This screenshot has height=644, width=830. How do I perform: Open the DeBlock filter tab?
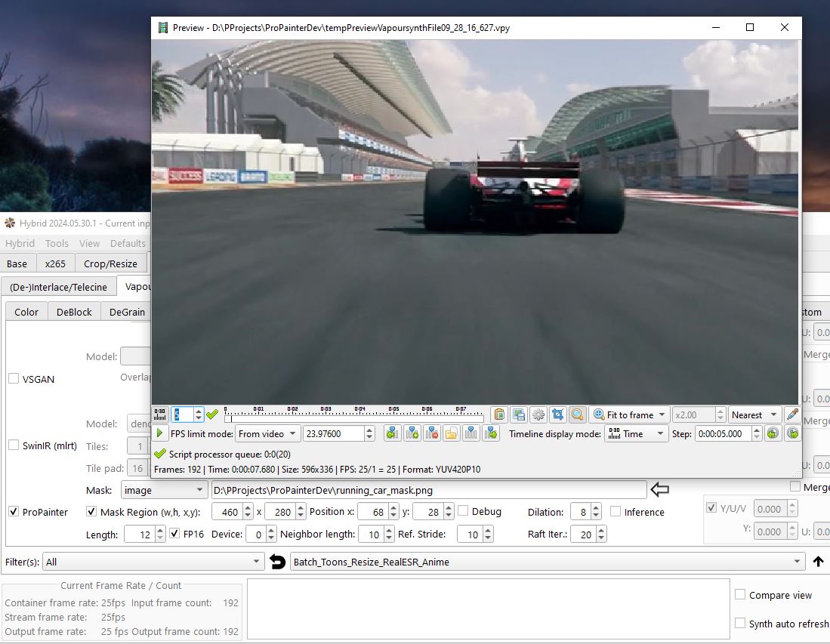click(74, 312)
